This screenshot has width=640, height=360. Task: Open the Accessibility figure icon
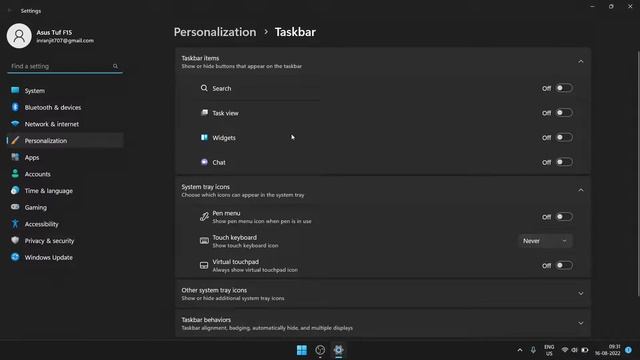15,224
